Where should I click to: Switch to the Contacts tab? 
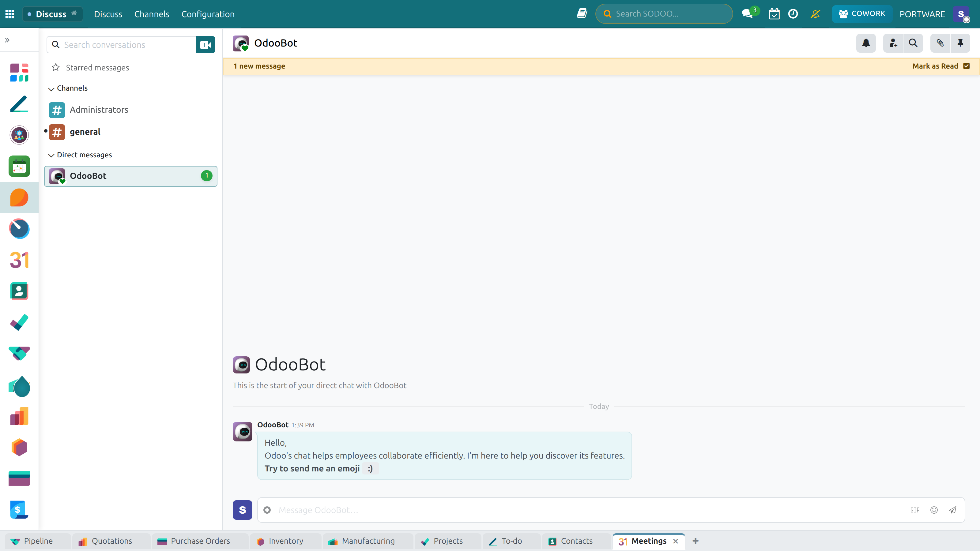576,541
